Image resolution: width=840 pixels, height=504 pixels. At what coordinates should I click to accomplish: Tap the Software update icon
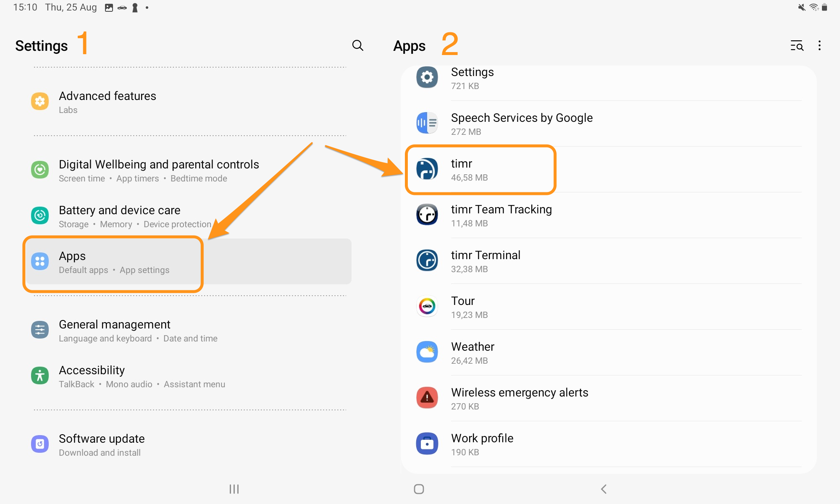(x=40, y=444)
